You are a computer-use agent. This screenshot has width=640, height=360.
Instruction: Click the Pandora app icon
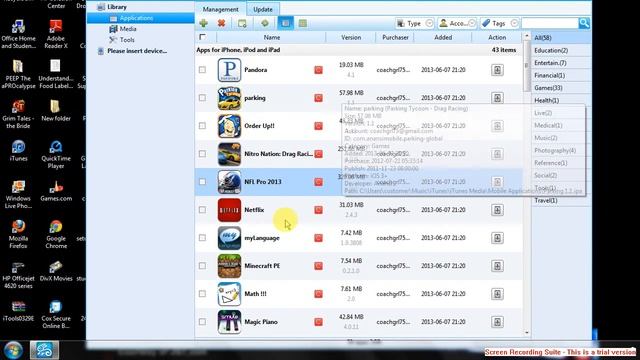tap(229, 70)
